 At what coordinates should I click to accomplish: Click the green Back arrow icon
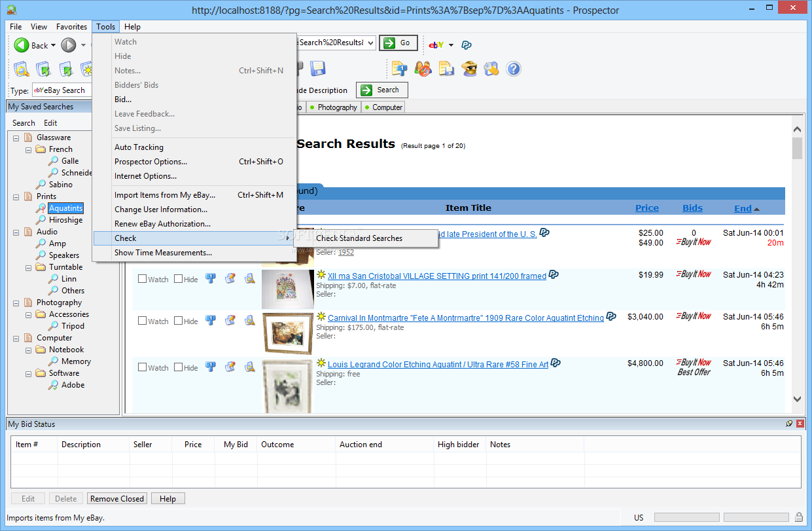(22, 45)
